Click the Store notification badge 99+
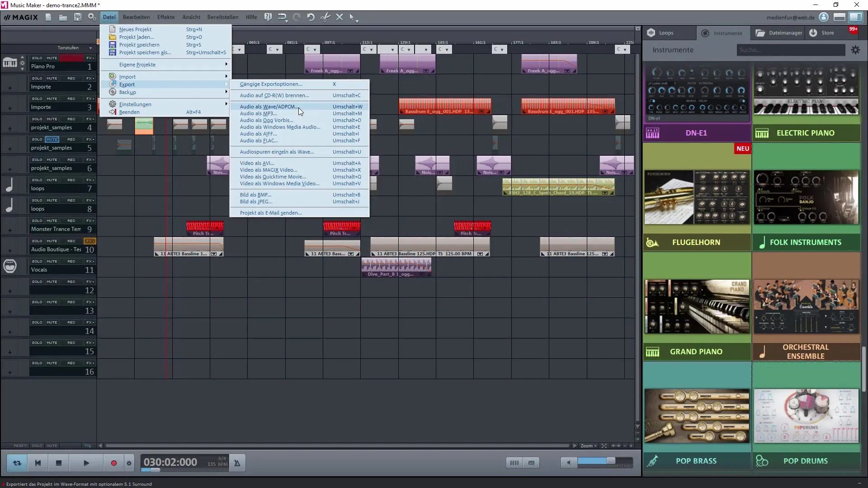Image resolution: width=868 pixels, height=488 pixels. (853, 29)
